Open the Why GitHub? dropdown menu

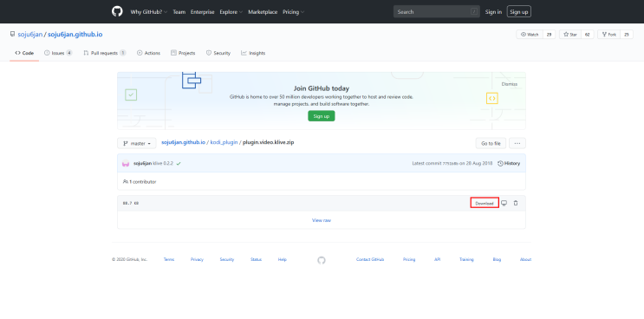pos(149,12)
